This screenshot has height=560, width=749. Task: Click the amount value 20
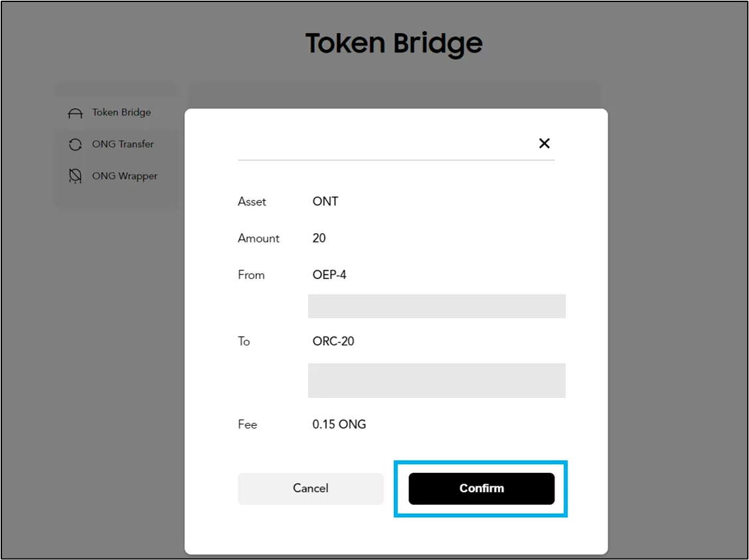[x=318, y=238]
